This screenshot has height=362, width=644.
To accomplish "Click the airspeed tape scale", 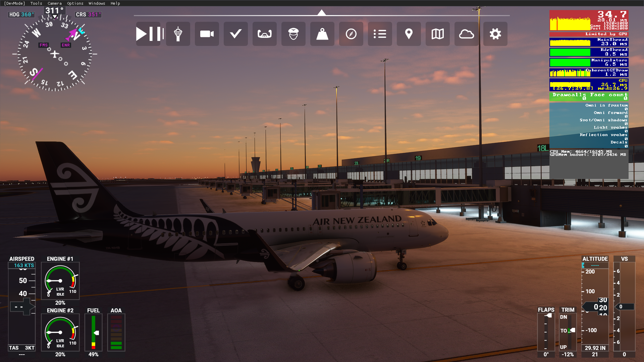I will (22, 307).
